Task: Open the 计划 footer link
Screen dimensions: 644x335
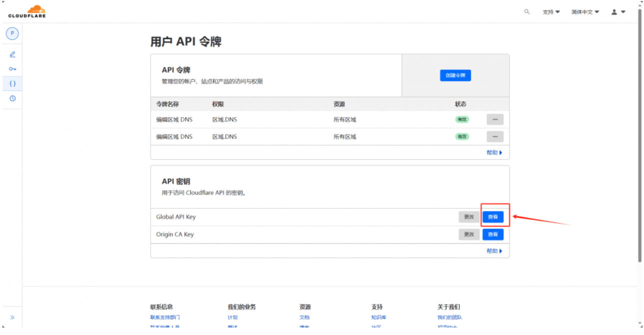Action: (233, 317)
